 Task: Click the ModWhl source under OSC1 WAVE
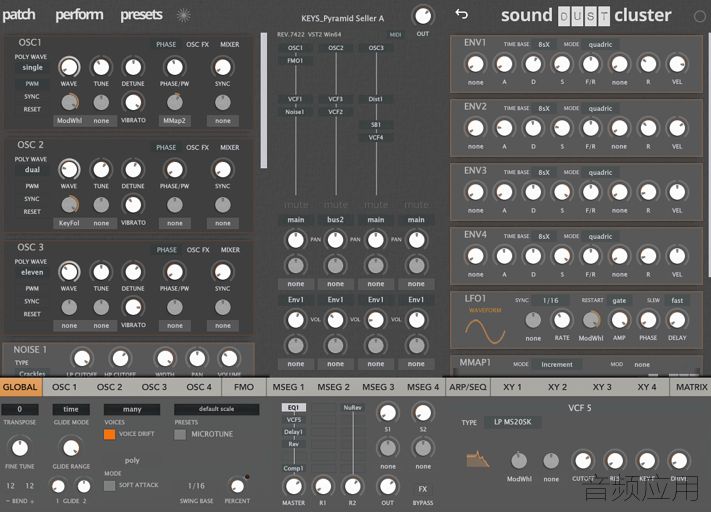click(x=69, y=121)
